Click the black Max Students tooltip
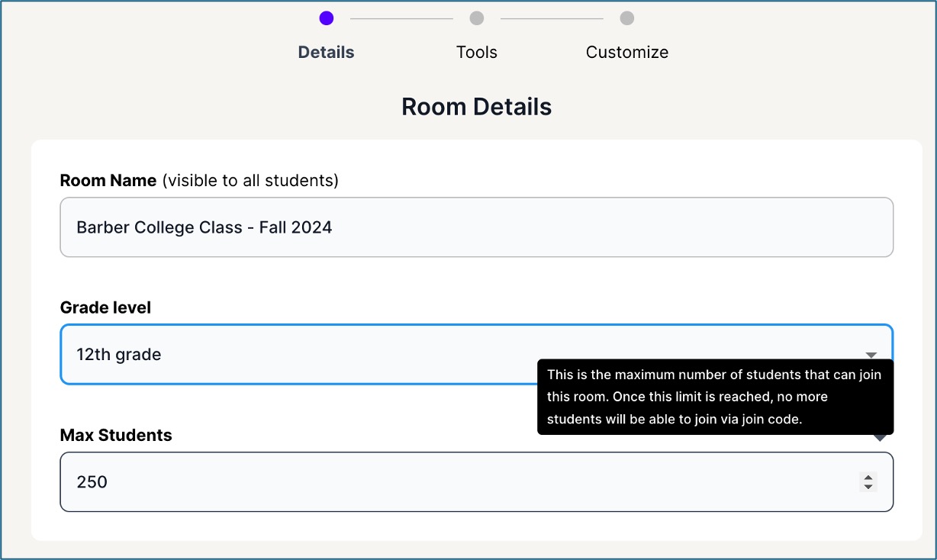This screenshot has height=560, width=937. coord(715,397)
